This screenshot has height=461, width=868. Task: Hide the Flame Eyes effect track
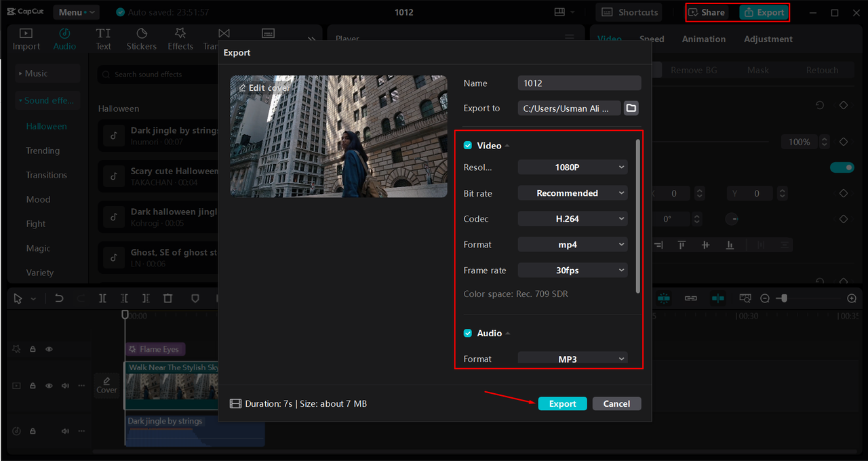pyautogui.click(x=49, y=349)
